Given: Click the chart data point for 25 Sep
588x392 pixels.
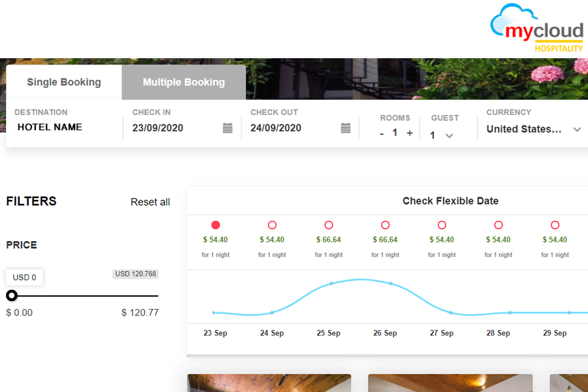Looking at the screenshot, I should click(331, 284).
